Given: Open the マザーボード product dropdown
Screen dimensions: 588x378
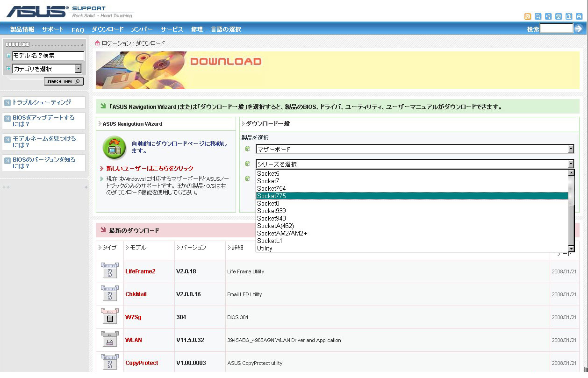Looking at the screenshot, I should pyautogui.click(x=415, y=149).
